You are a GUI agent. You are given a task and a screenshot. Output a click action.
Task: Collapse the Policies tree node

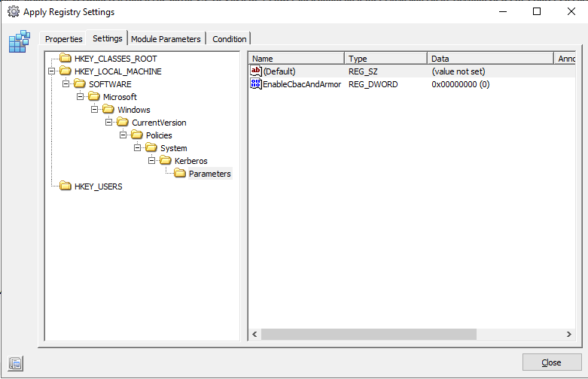pyautogui.click(x=123, y=135)
